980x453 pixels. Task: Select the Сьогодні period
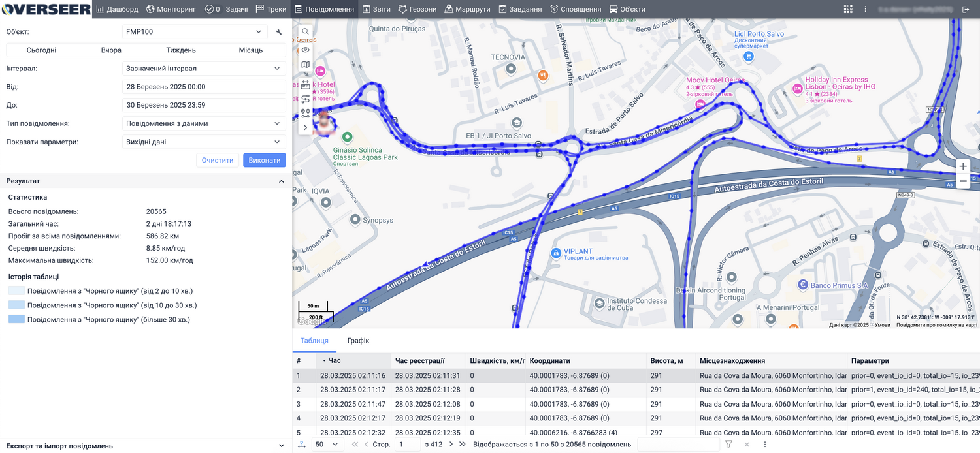point(42,50)
